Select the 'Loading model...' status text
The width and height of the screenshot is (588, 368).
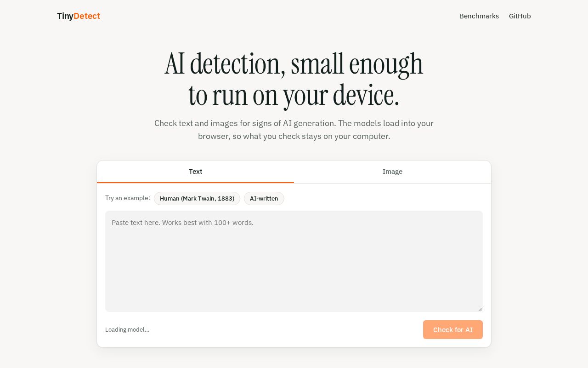tap(127, 329)
